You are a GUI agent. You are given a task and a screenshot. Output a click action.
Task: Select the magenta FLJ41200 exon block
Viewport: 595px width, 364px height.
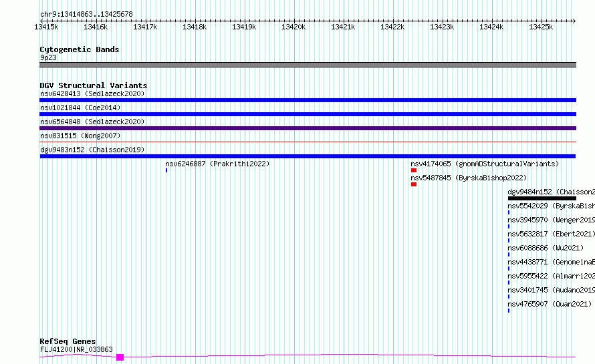pyautogui.click(x=120, y=357)
